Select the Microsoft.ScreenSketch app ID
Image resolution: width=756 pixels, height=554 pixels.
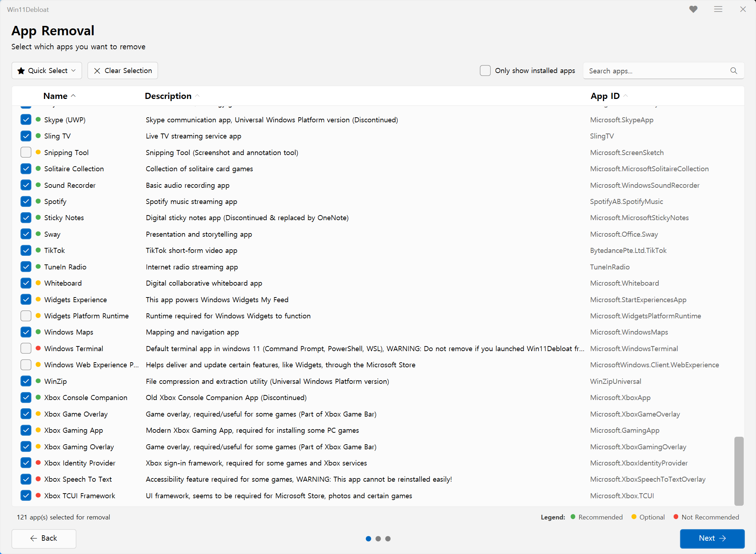click(x=627, y=153)
